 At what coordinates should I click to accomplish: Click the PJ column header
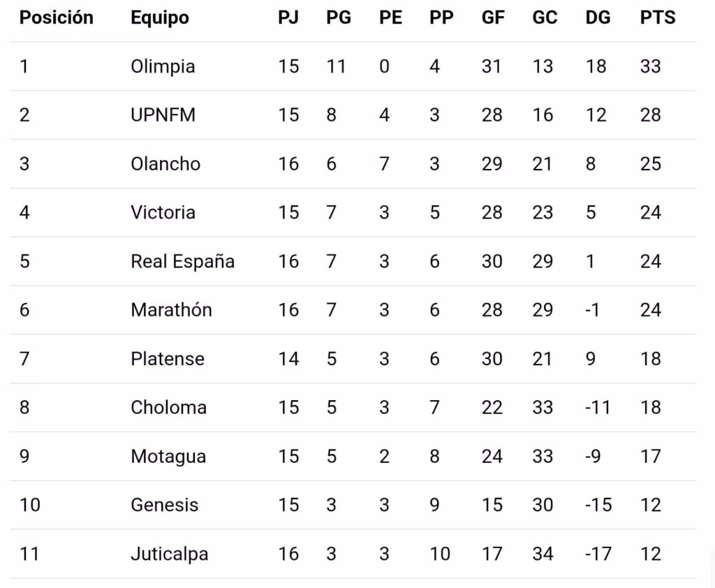pos(288,18)
